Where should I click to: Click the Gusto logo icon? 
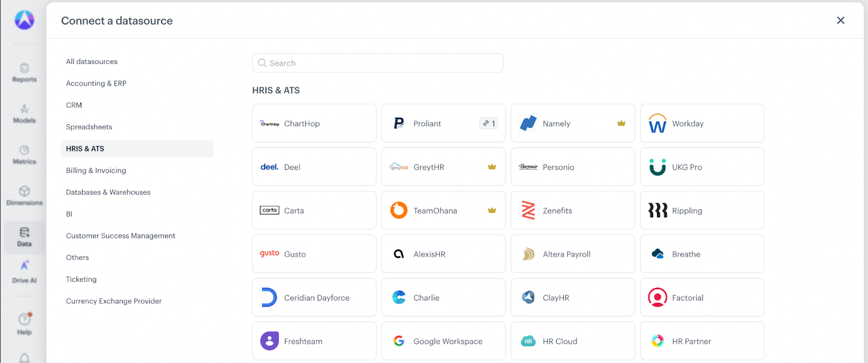pyautogui.click(x=270, y=253)
